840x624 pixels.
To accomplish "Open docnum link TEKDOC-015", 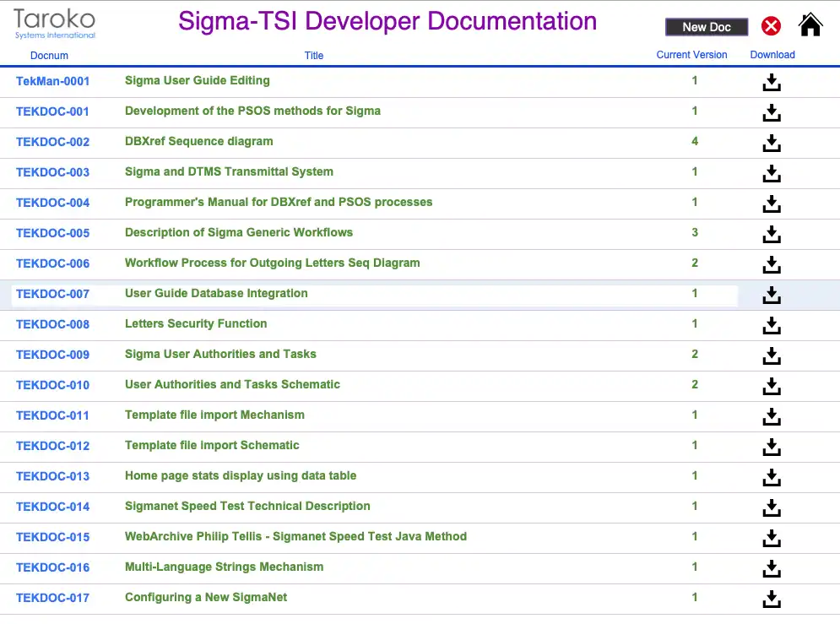I will tap(52, 537).
